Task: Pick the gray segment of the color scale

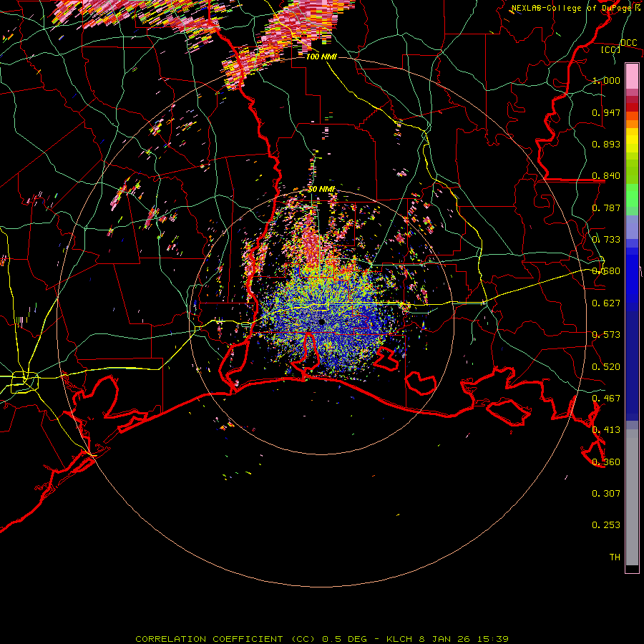Action: click(x=632, y=497)
